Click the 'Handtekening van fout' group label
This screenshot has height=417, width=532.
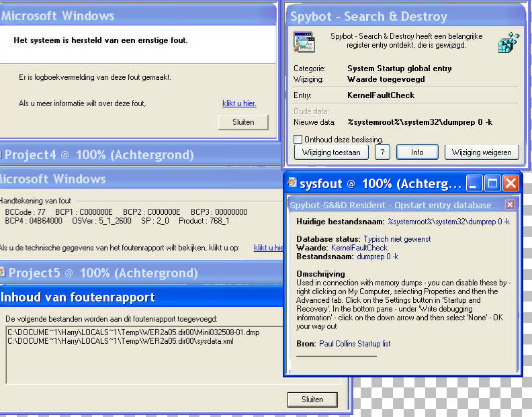36,201
